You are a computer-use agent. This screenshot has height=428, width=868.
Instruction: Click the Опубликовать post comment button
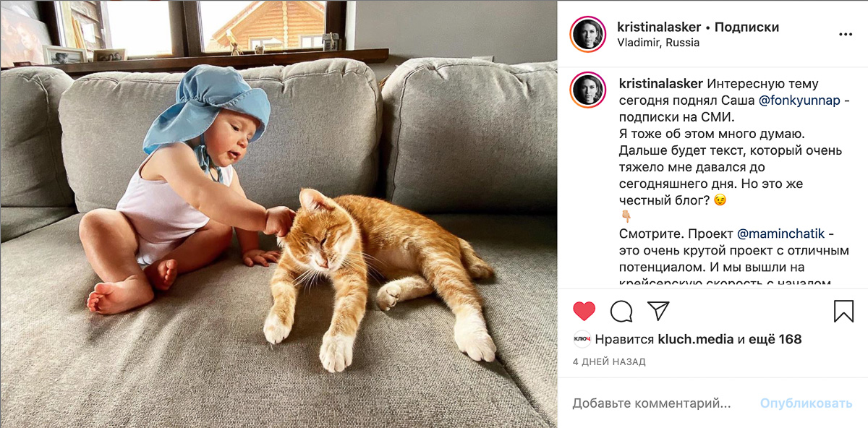click(x=806, y=403)
